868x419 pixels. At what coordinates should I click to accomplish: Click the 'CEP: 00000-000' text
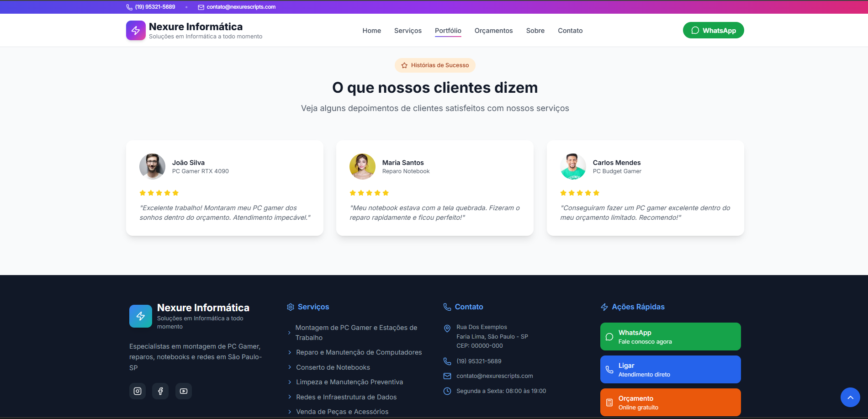click(480, 346)
